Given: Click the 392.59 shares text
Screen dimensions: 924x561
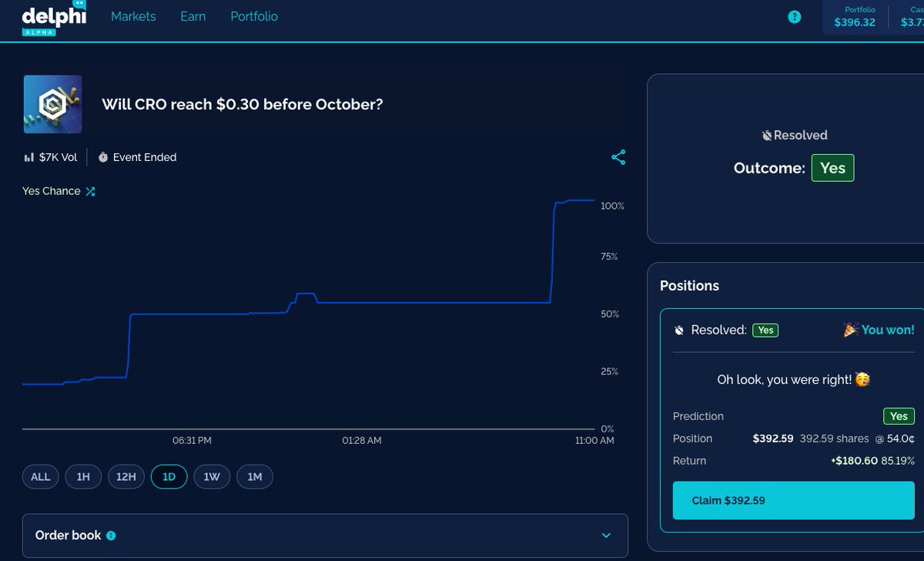Looking at the screenshot, I should pyautogui.click(x=834, y=438).
